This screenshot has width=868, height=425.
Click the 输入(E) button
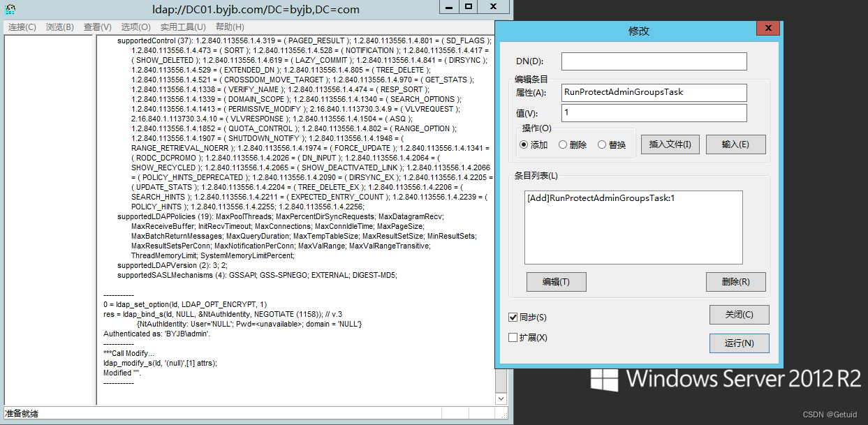735,144
